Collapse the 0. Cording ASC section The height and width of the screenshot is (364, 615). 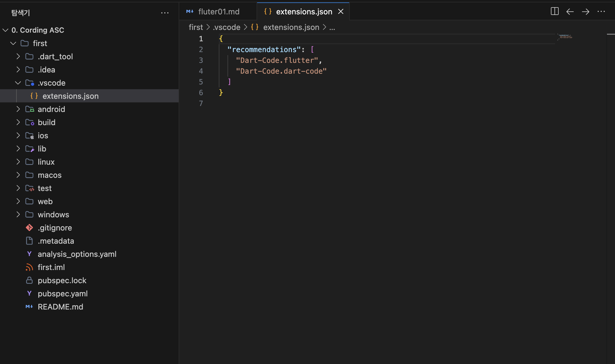click(x=5, y=30)
